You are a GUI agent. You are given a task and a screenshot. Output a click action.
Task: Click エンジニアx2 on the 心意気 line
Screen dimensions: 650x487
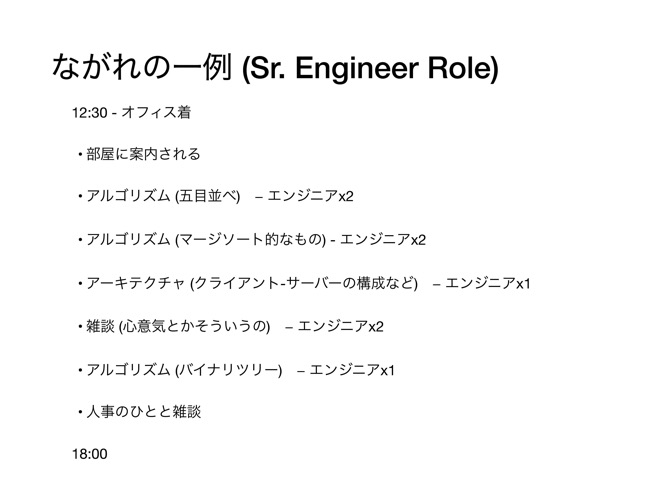340,326
